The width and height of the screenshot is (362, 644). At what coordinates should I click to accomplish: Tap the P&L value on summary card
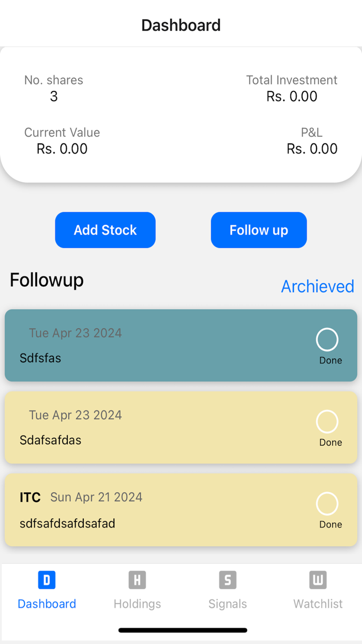point(312,149)
